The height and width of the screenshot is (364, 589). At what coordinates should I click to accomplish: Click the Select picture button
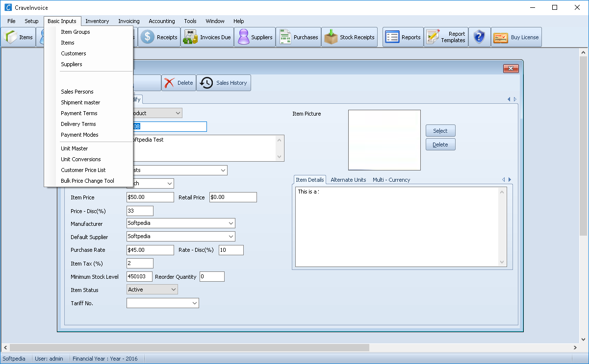pos(440,131)
